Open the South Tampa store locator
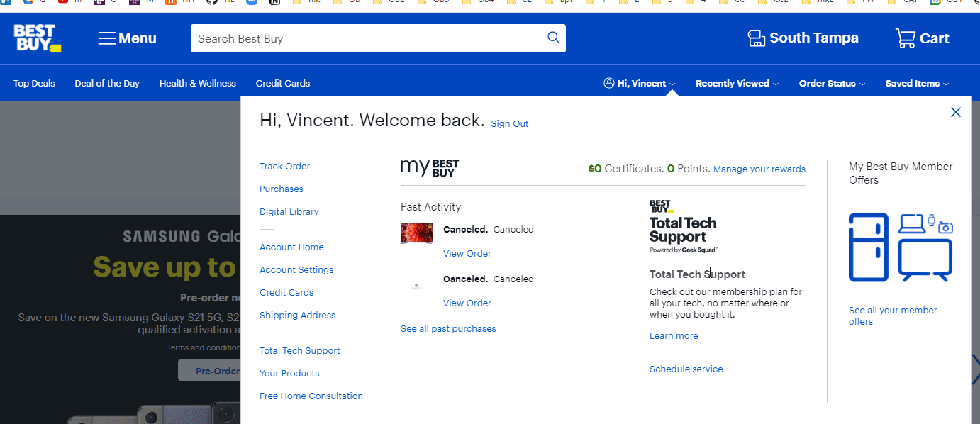Viewport: 980px width, 424px height. tap(803, 38)
